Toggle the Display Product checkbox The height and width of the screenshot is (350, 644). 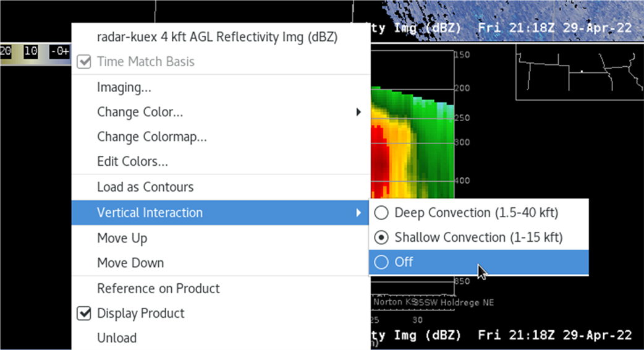[x=84, y=314]
